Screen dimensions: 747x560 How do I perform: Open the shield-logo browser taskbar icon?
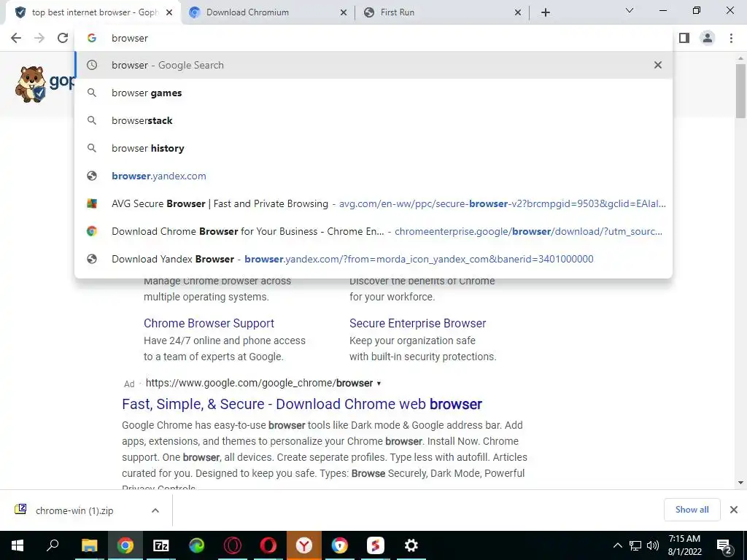[x=340, y=545]
